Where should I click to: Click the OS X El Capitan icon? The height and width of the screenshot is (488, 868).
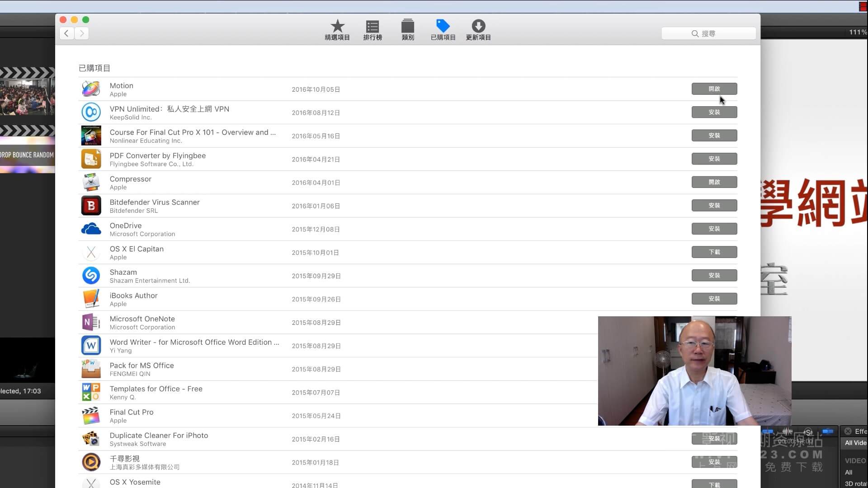coord(91,252)
